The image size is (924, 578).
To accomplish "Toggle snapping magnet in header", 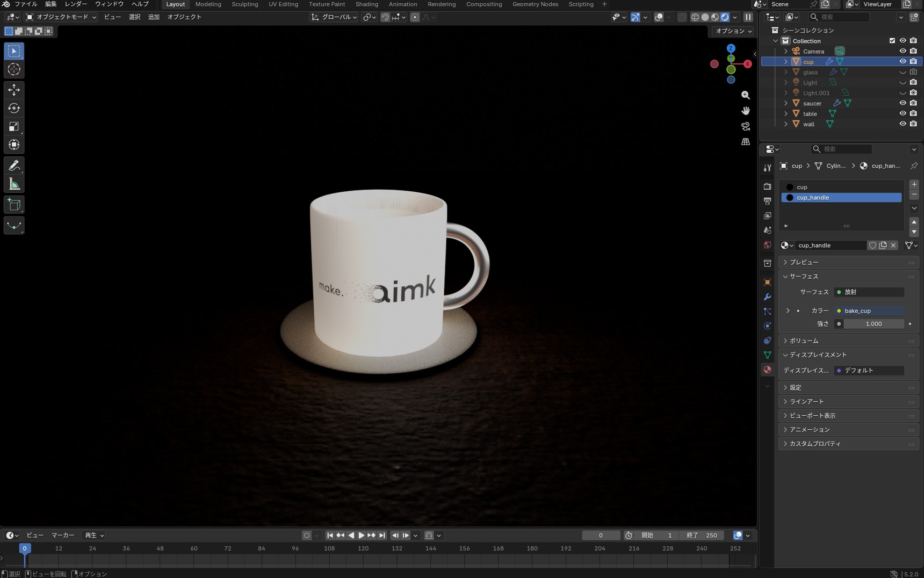I will coord(385,17).
